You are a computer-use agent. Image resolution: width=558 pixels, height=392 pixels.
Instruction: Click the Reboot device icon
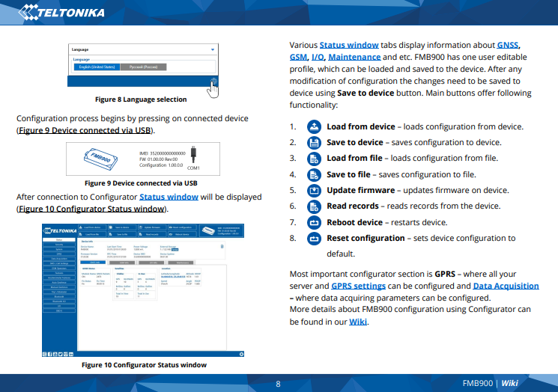[315, 222]
